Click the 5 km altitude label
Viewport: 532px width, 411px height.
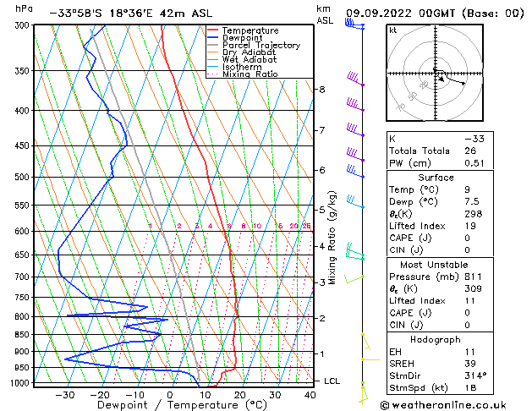click(322, 210)
